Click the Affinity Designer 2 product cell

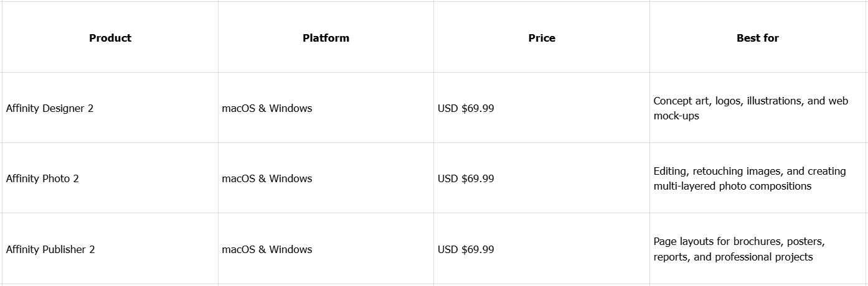[x=50, y=108]
